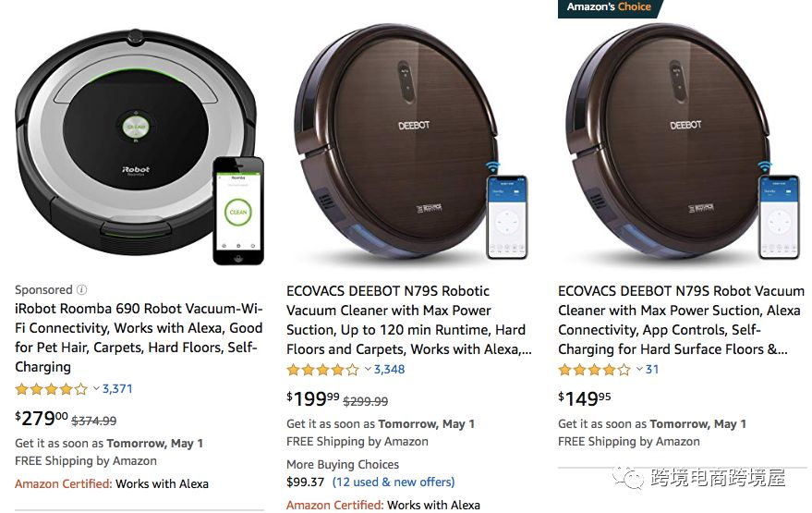Click the Amazon's Choice badge
The image size is (812, 513).
(609, 7)
